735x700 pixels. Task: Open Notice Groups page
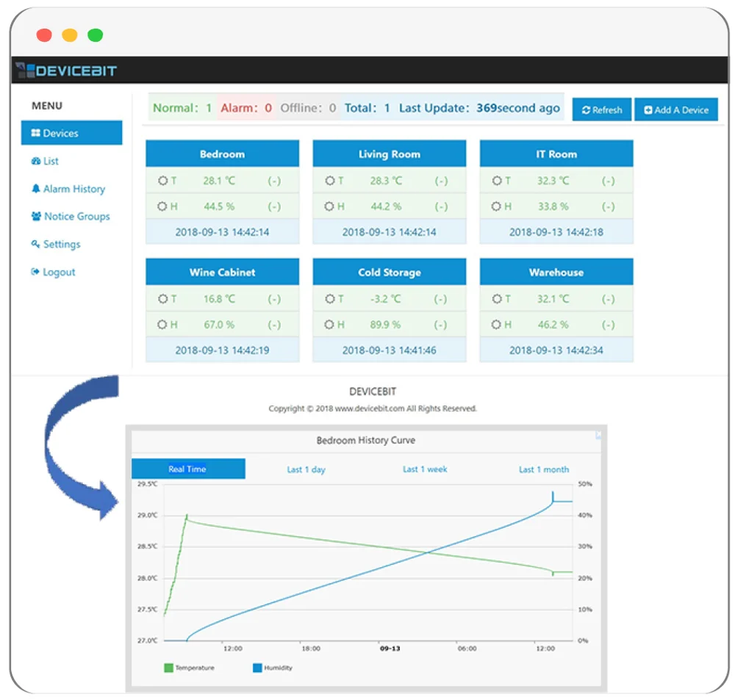tap(71, 217)
